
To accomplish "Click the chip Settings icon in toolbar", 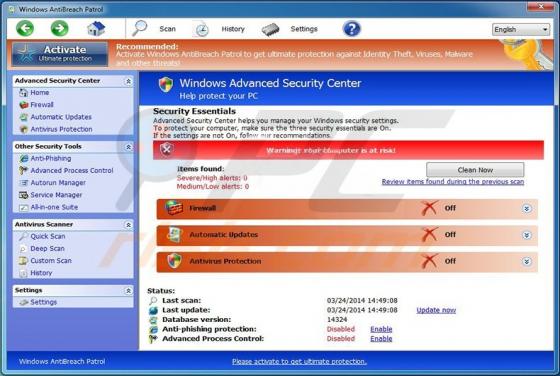I will [270, 30].
